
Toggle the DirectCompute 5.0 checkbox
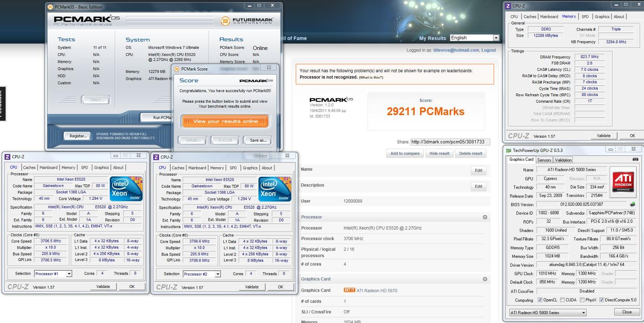click(601, 300)
